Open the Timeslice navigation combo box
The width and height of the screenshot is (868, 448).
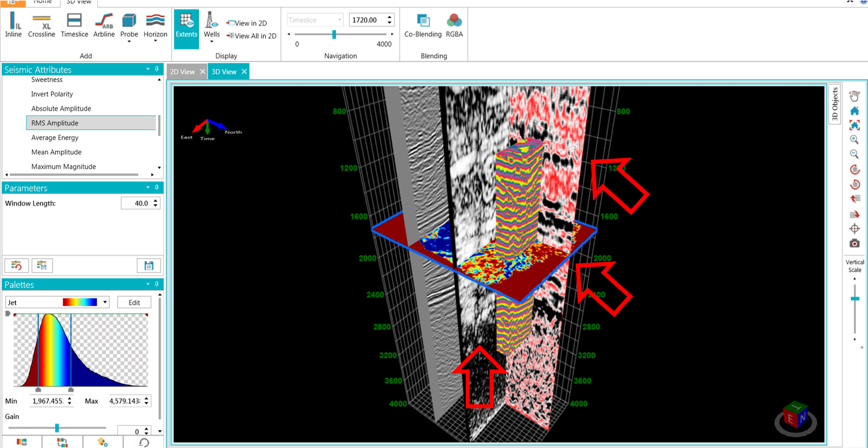[x=315, y=20]
